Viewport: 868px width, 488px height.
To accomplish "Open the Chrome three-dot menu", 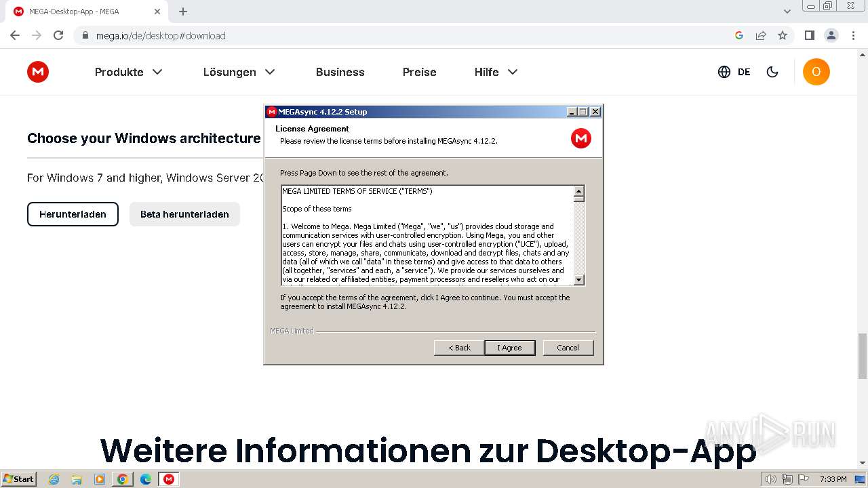I will [x=854, y=35].
